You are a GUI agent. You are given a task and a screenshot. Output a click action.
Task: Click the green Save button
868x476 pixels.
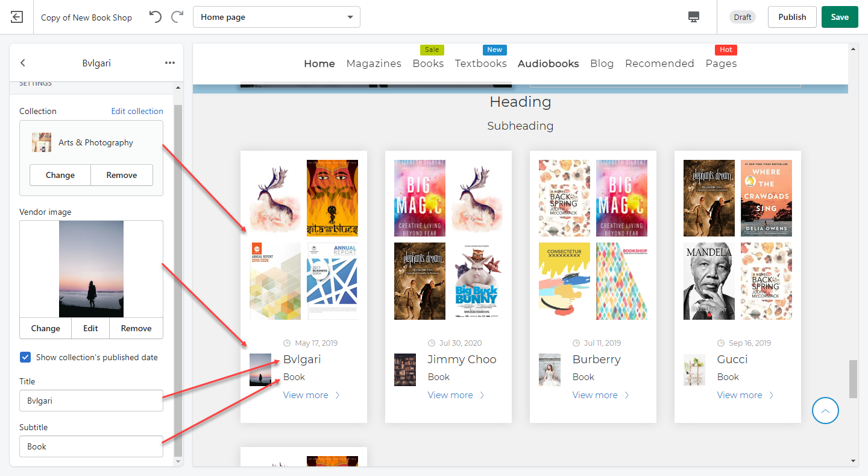pyautogui.click(x=840, y=17)
